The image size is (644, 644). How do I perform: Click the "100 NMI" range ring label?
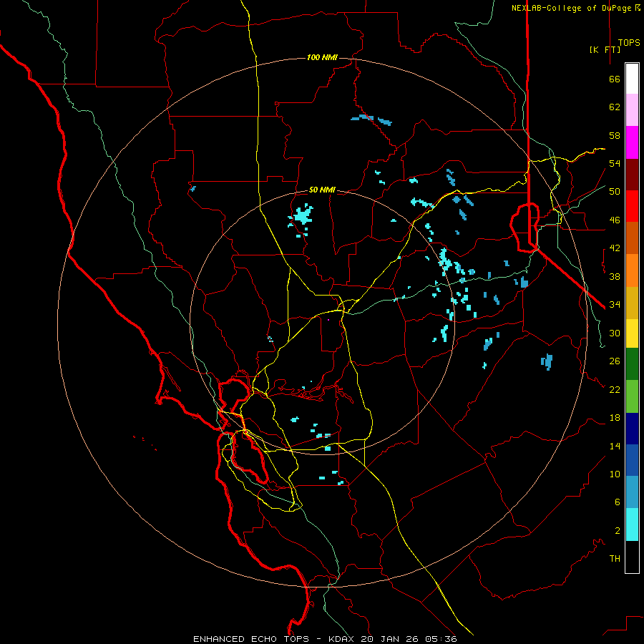[x=322, y=57]
